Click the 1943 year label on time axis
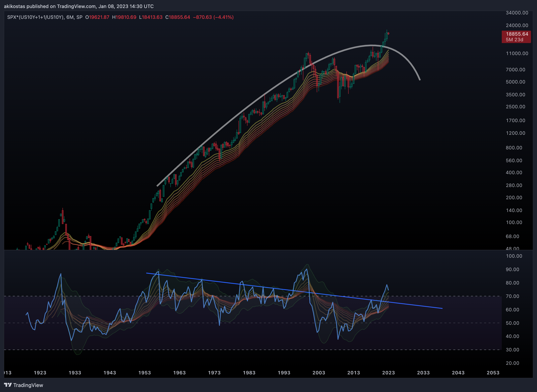The image size is (537, 392). (x=110, y=373)
